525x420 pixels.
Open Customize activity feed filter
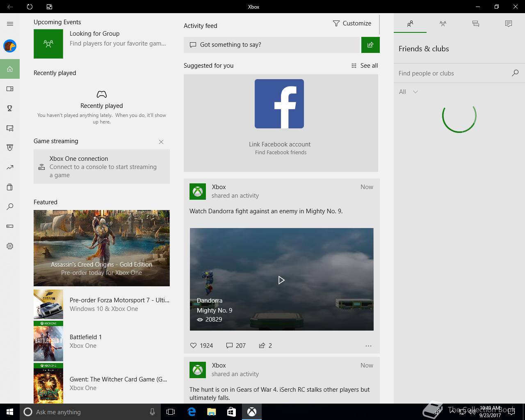352,23
